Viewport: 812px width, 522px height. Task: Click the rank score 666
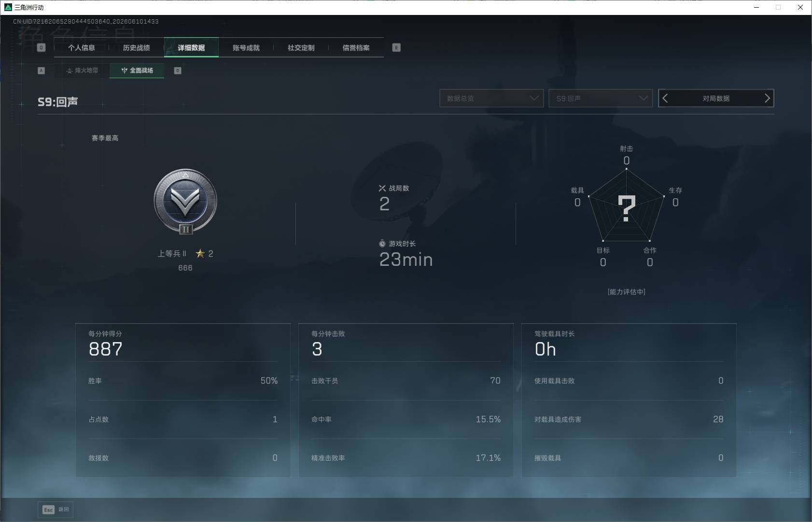pos(185,268)
